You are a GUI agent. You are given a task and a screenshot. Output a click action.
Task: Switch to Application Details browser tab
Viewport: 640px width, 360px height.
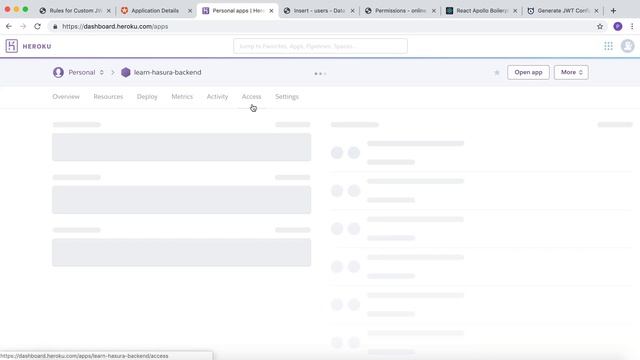pos(155,11)
